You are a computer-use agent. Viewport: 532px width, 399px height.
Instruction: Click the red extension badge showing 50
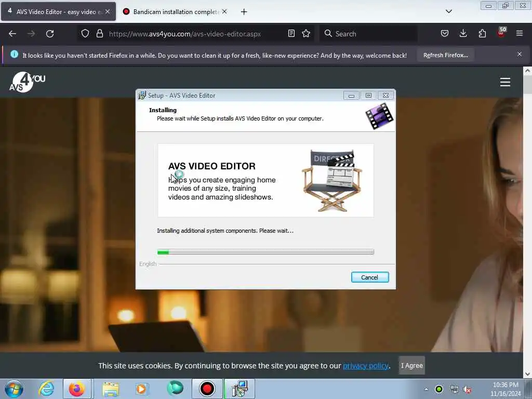tap(501, 32)
